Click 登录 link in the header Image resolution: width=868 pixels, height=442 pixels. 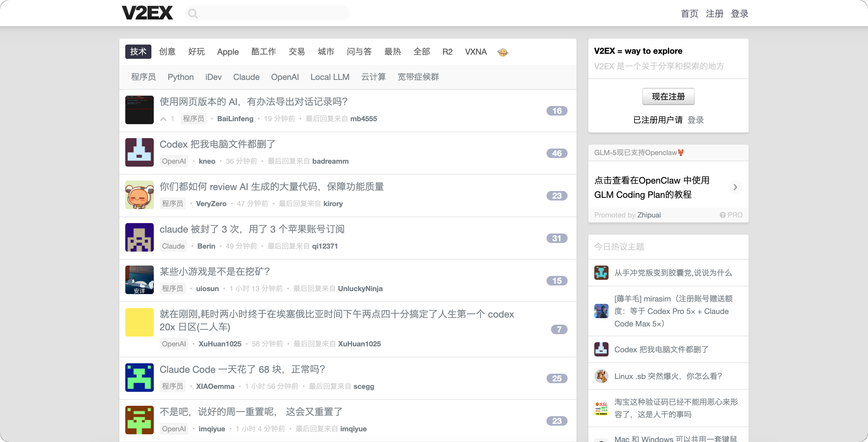740,13
